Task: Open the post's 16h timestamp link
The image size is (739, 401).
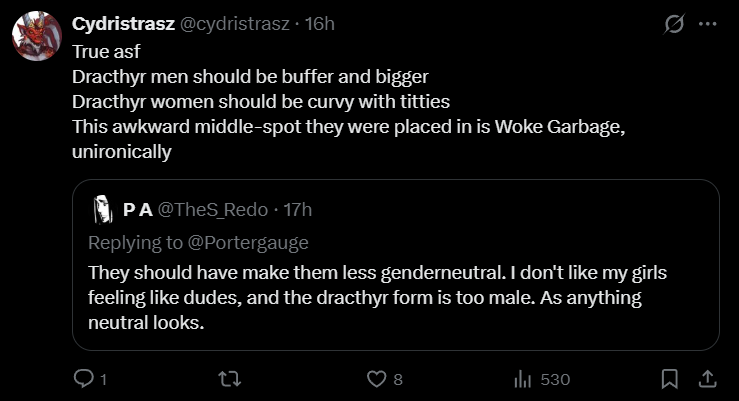Action: point(319,24)
